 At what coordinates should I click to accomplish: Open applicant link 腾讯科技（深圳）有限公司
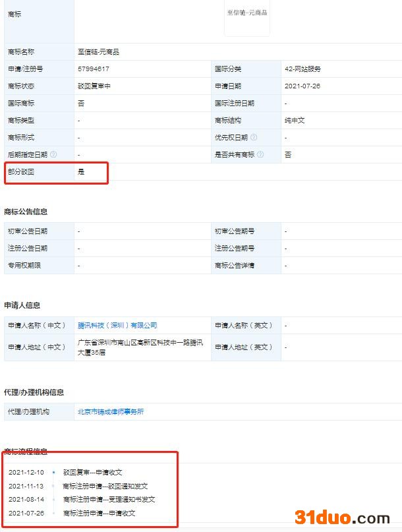(117, 326)
